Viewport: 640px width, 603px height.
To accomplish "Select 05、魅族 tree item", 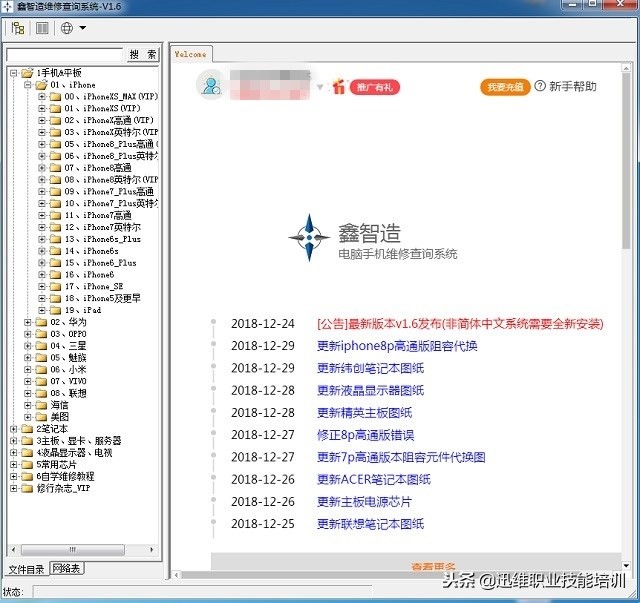I will coord(68,358).
